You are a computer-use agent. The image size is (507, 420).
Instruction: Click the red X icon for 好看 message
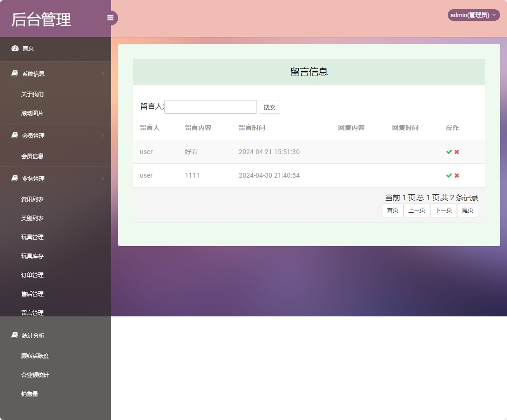pyautogui.click(x=456, y=151)
